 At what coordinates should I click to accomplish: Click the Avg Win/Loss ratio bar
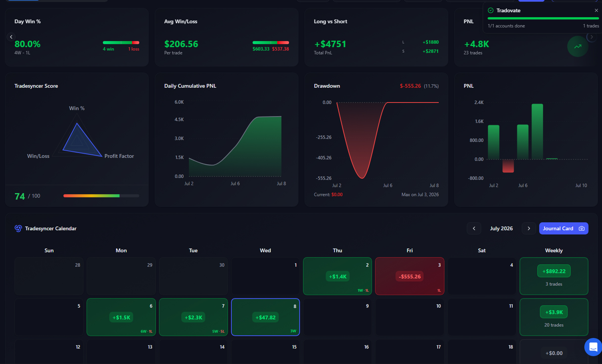click(271, 42)
